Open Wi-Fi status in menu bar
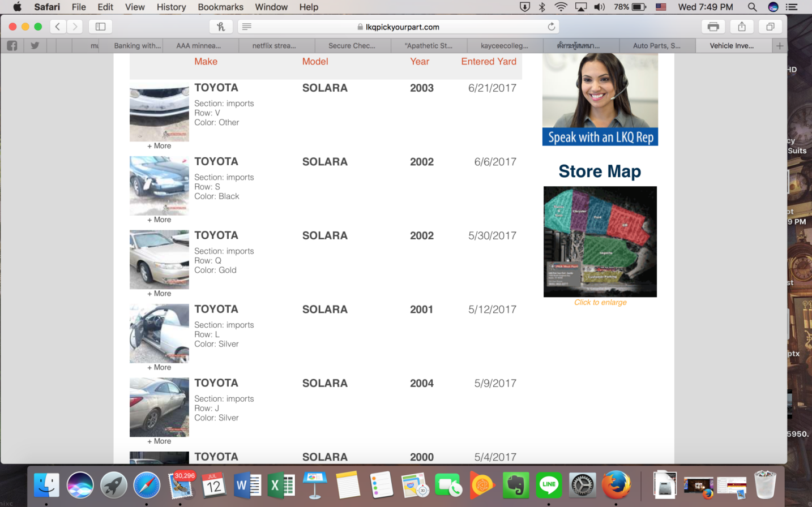This screenshot has height=507, width=812. [x=561, y=7]
